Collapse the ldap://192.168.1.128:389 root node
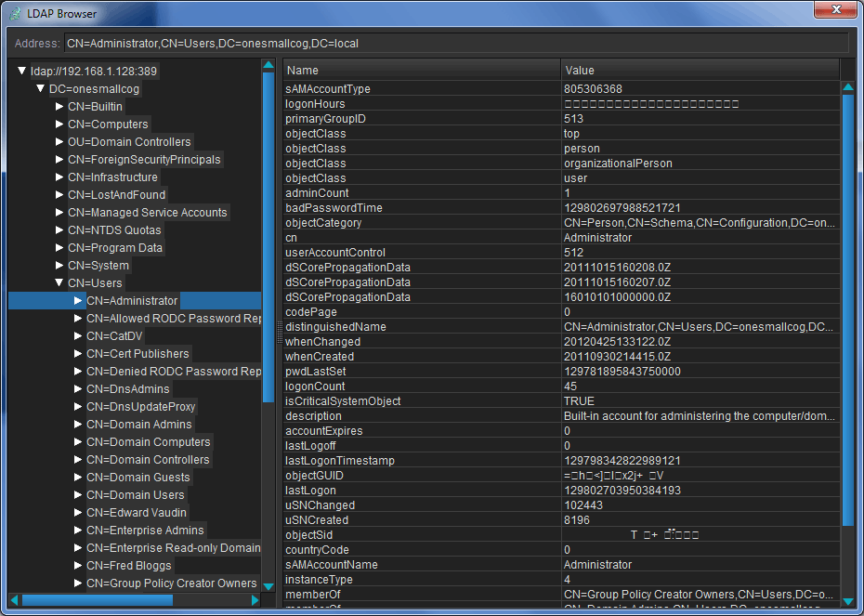Viewport: 864px width, 616px height. (22, 72)
